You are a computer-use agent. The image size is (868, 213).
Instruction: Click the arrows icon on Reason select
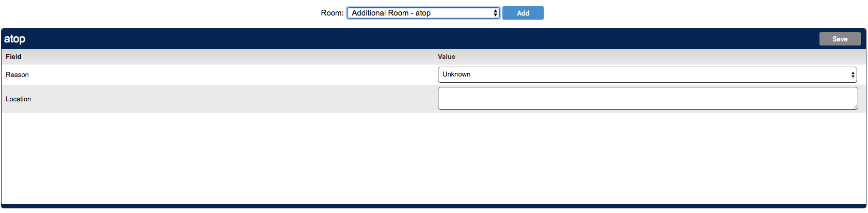(853, 74)
